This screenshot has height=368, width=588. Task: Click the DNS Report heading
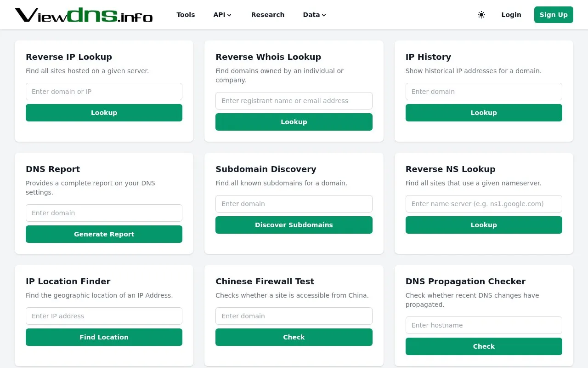click(x=53, y=169)
